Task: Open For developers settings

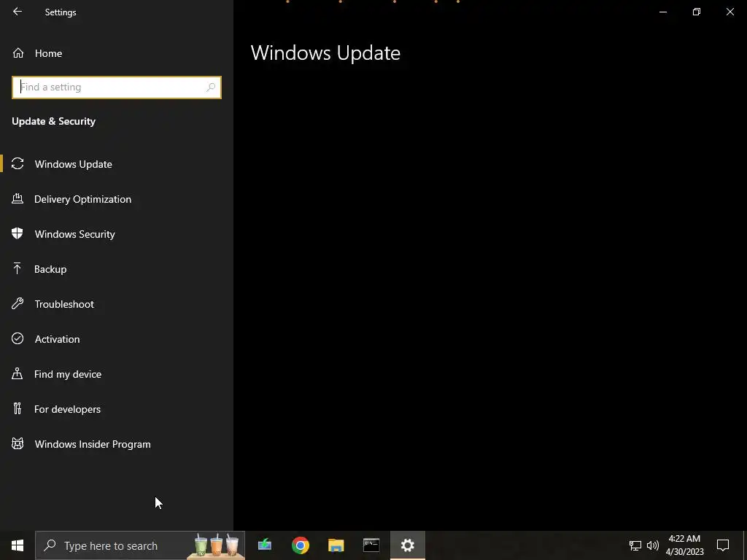Action: (x=117, y=409)
